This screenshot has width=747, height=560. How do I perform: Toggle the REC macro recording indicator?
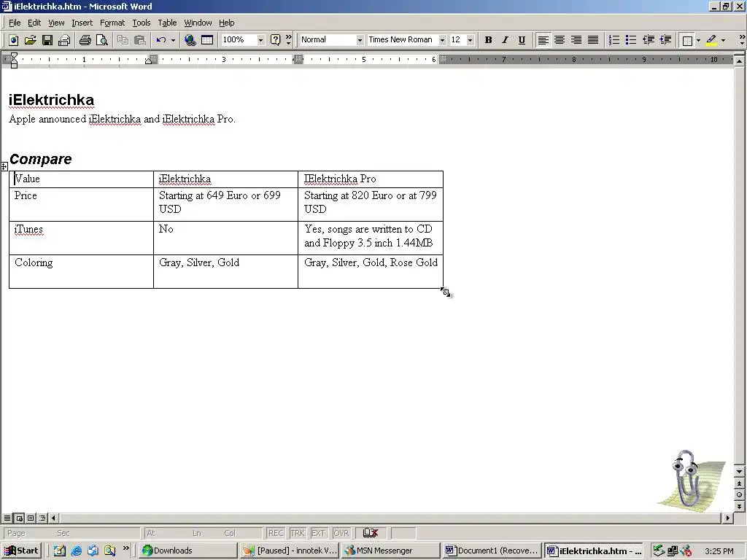(x=276, y=533)
